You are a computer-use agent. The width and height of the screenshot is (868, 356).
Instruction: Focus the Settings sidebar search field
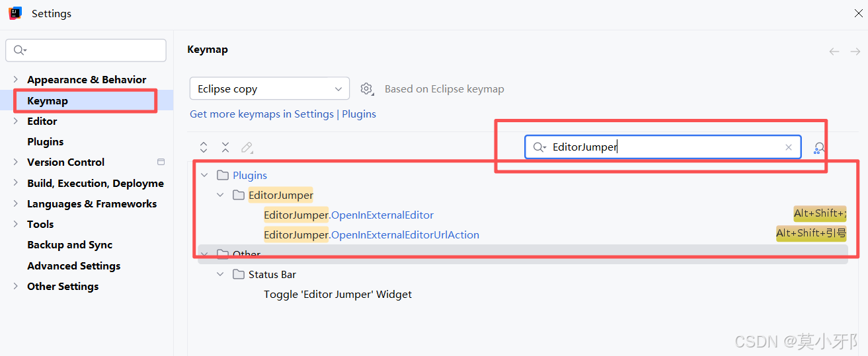86,50
